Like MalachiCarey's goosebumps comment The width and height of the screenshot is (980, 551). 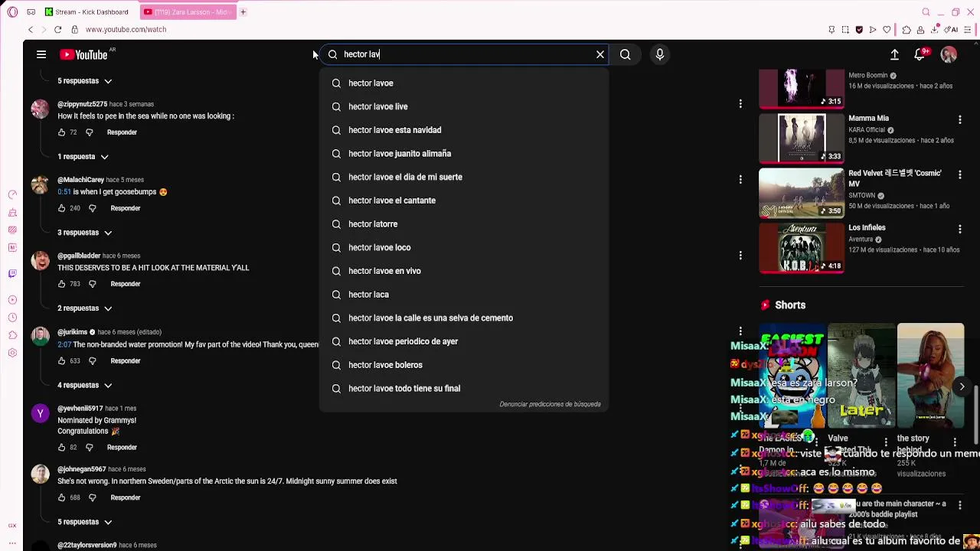click(62, 208)
